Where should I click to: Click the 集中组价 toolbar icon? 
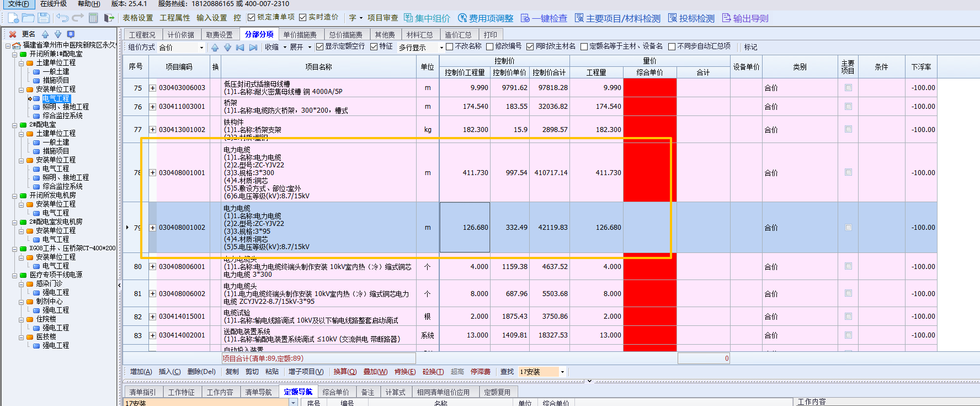pyautogui.click(x=408, y=18)
